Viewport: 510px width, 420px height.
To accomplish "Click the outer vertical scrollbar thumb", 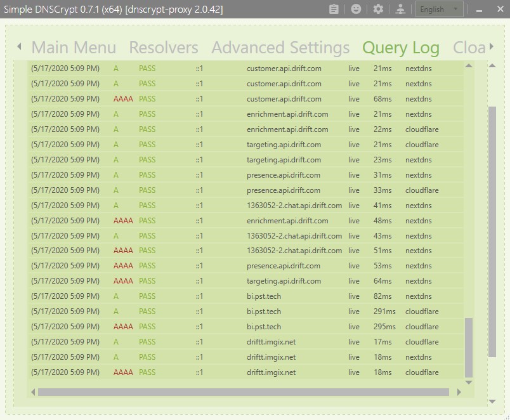I will (x=492, y=232).
